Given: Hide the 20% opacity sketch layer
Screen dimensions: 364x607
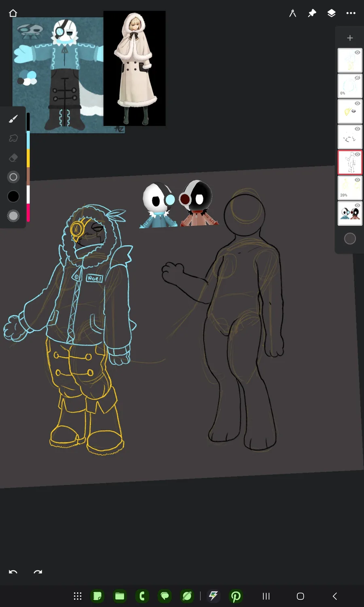Looking at the screenshot, I should point(358,180).
